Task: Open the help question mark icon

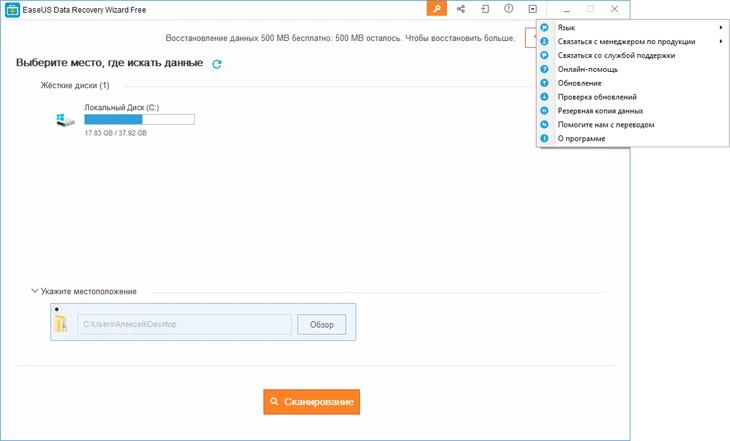Action: point(508,8)
